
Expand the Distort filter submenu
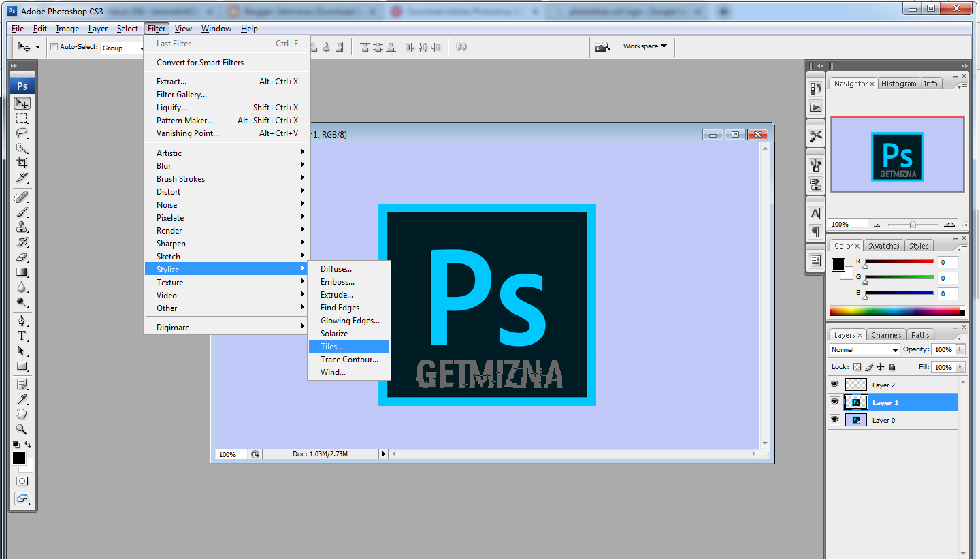[227, 192]
